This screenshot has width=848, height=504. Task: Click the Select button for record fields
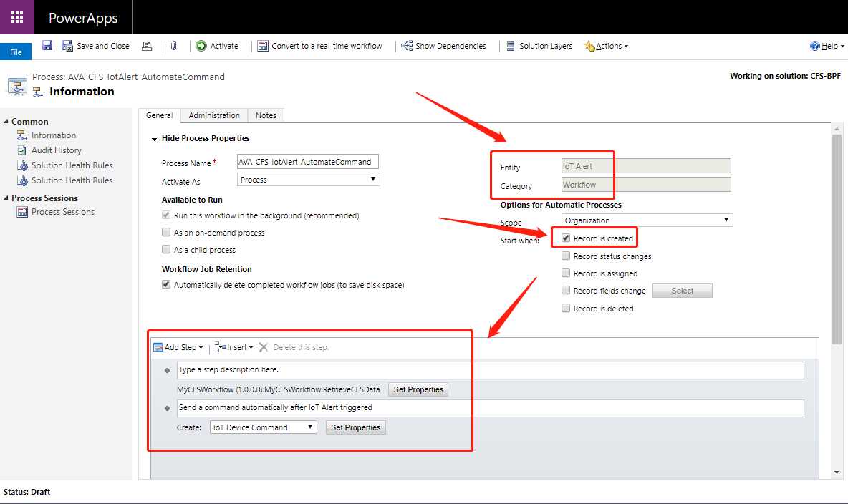tap(682, 291)
